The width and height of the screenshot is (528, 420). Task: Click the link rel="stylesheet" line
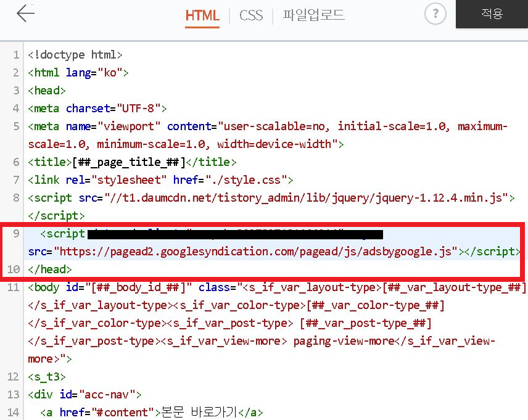click(160, 180)
